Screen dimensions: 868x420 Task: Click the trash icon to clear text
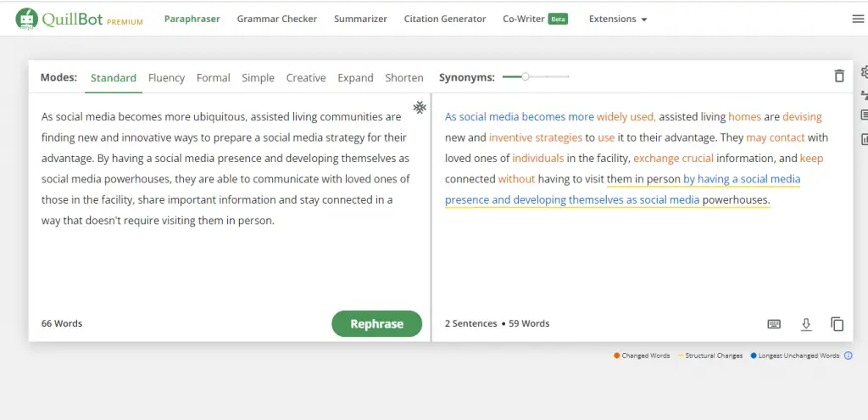[x=839, y=76]
